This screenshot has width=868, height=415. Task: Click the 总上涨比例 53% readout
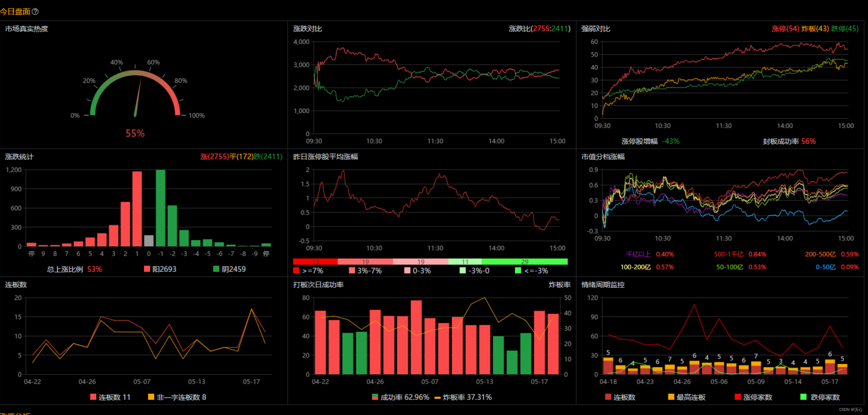pos(74,269)
